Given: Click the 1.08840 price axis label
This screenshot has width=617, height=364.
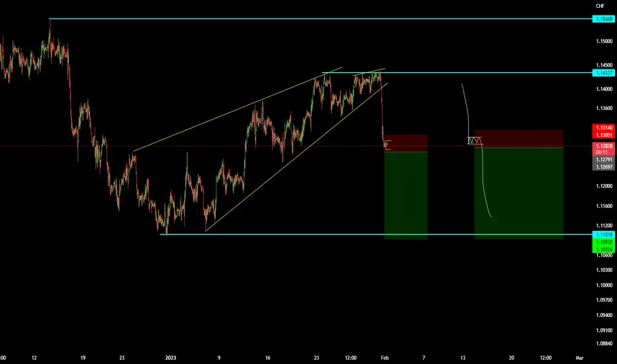Looking at the screenshot, I should (x=604, y=343).
